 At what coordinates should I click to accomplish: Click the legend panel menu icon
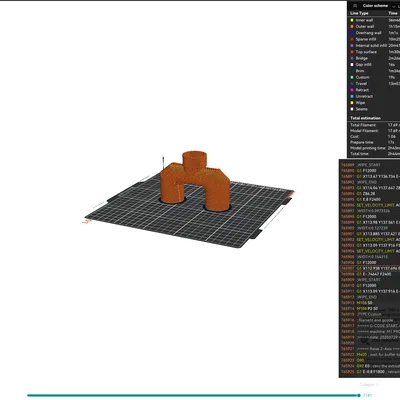[355, 6]
